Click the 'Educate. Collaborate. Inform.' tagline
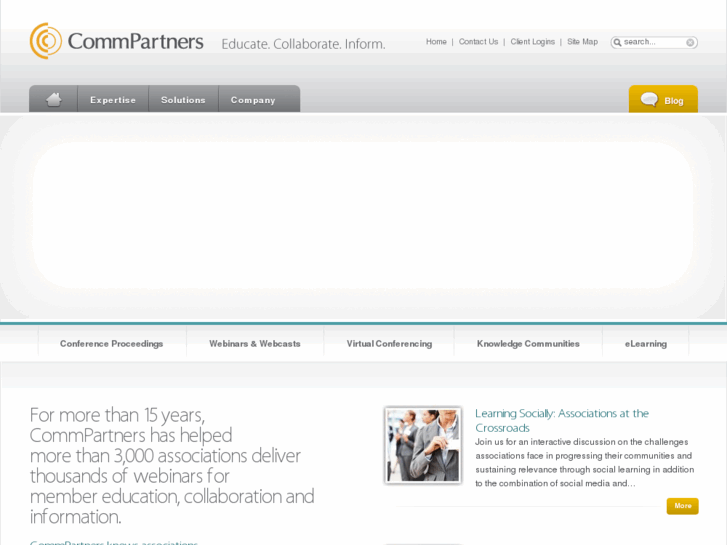This screenshot has height=545, width=727. click(x=303, y=44)
